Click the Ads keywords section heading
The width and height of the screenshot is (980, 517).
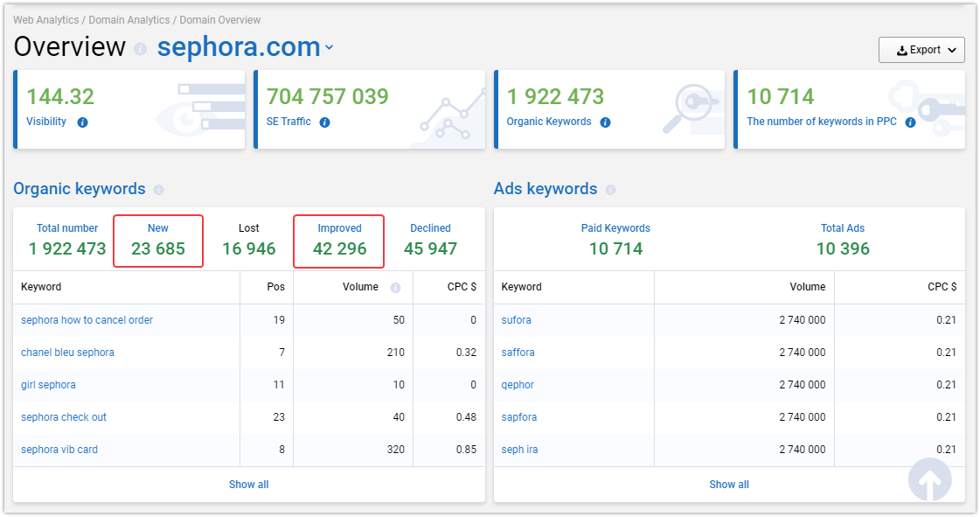[546, 189]
